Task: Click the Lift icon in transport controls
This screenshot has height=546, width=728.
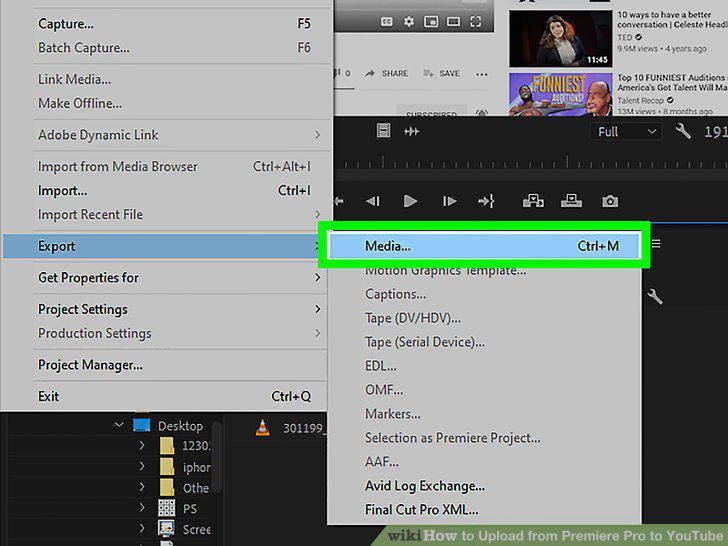Action: [x=533, y=201]
